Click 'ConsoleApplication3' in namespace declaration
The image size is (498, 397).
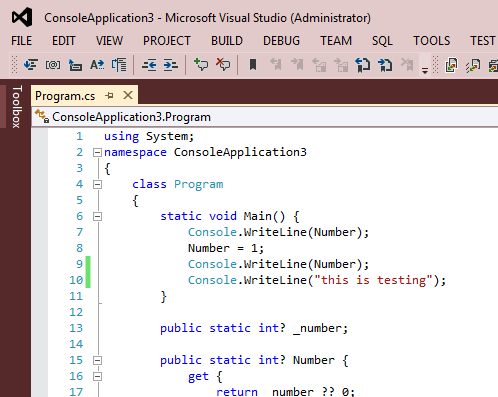click(x=240, y=152)
